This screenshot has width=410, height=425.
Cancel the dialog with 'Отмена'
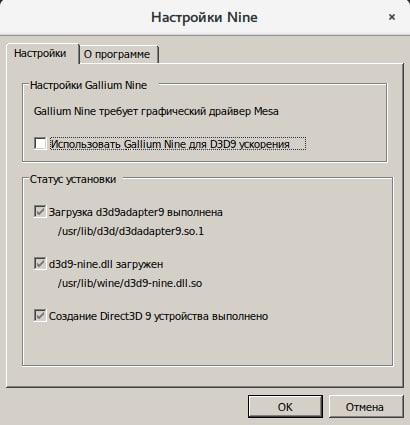(x=365, y=407)
